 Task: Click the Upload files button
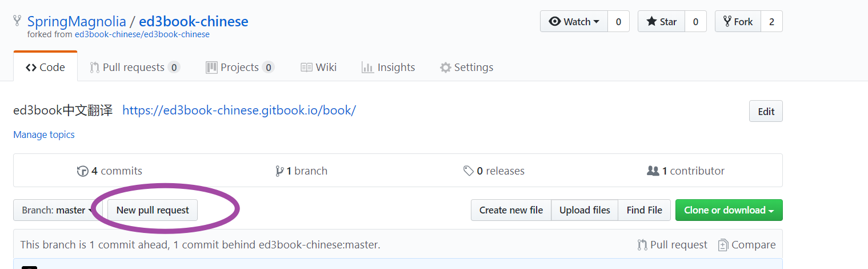(585, 210)
